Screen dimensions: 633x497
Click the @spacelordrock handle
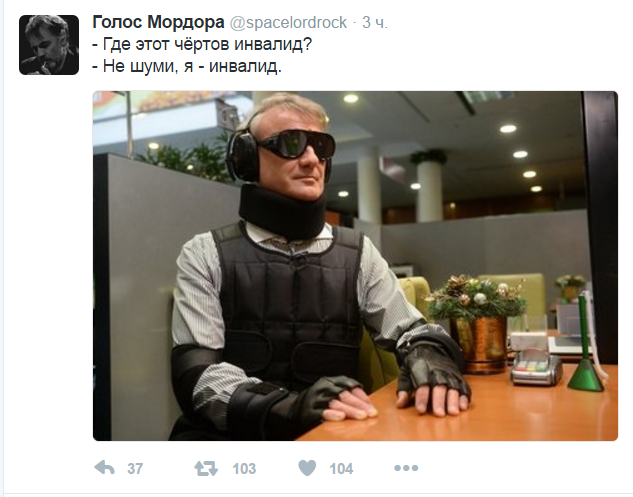coord(288,23)
